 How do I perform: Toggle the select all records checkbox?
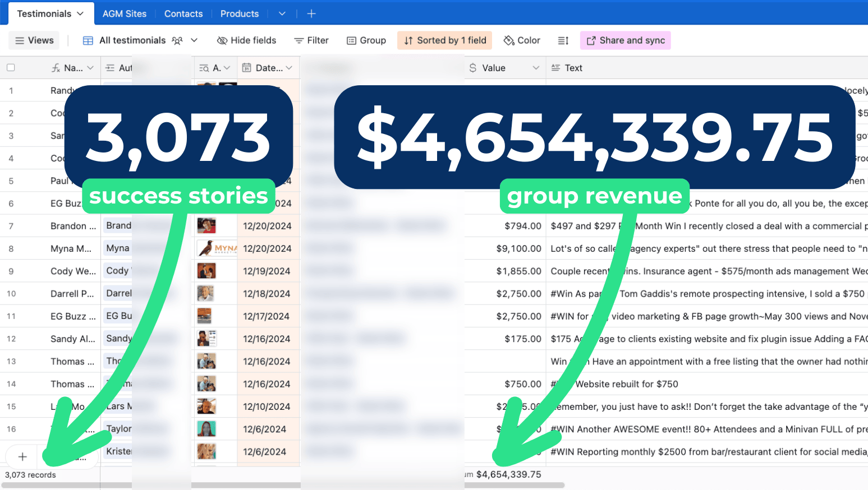point(11,68)
